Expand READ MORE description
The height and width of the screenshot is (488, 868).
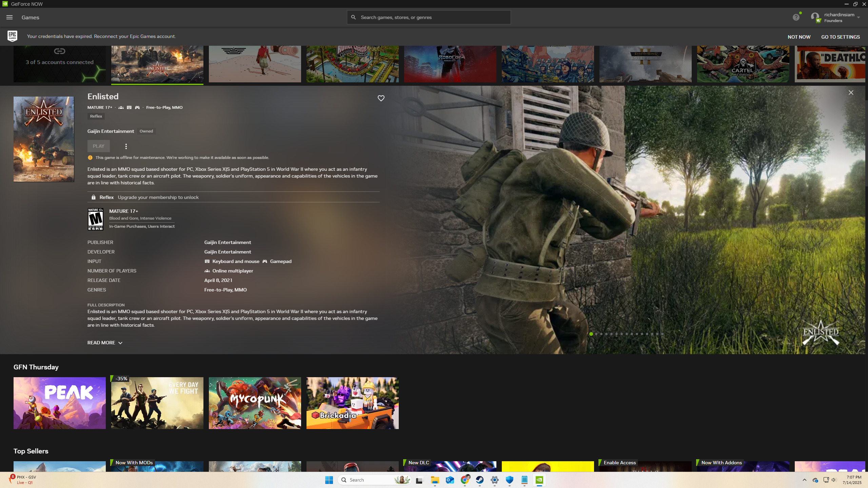[105, 343]
